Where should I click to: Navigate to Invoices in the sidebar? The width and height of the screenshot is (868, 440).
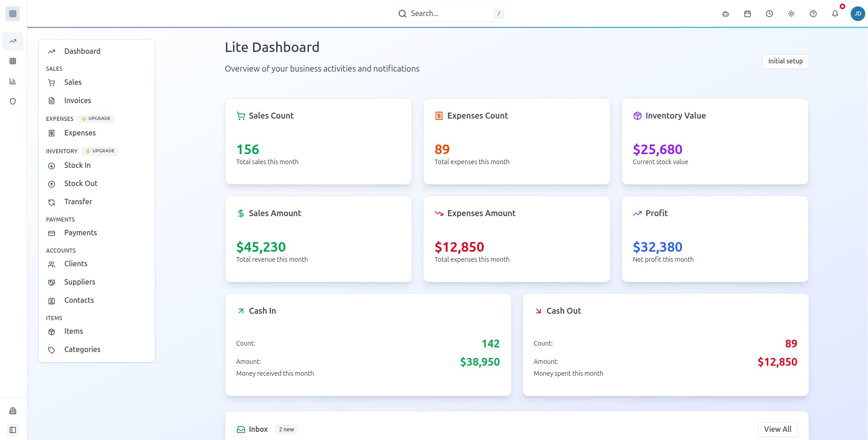77,100
